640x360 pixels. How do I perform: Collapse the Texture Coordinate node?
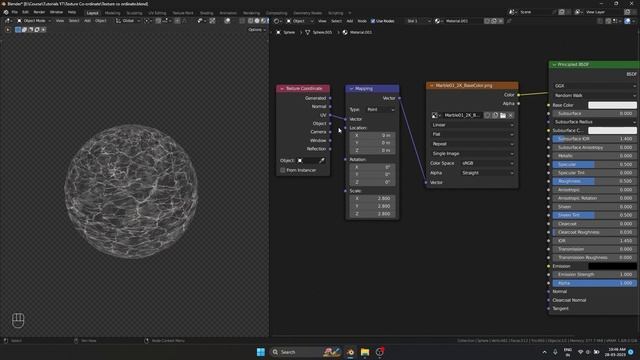tap(282, 89)
